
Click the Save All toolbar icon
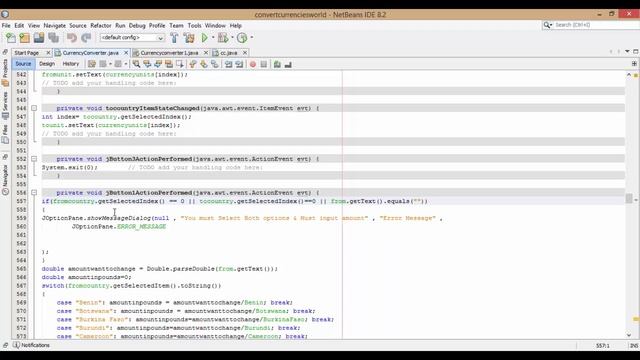(x=53, y=38)
